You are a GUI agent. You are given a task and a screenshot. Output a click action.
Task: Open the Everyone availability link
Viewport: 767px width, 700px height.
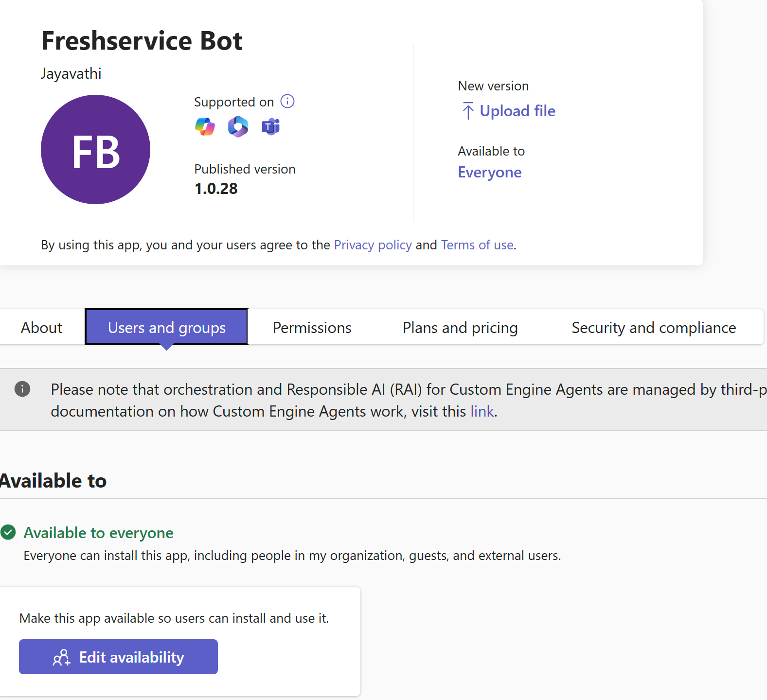click(490, 172)
